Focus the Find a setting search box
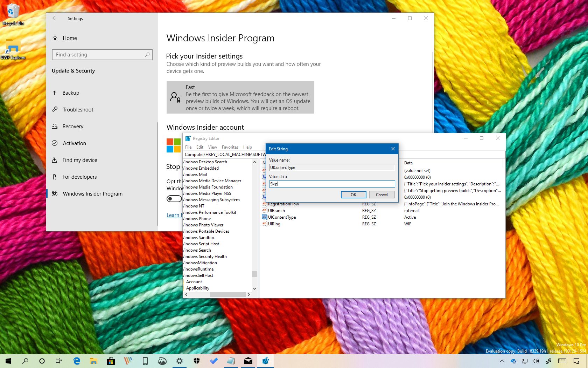The height and width of the screenshot is (368, 588). (102, 55)
